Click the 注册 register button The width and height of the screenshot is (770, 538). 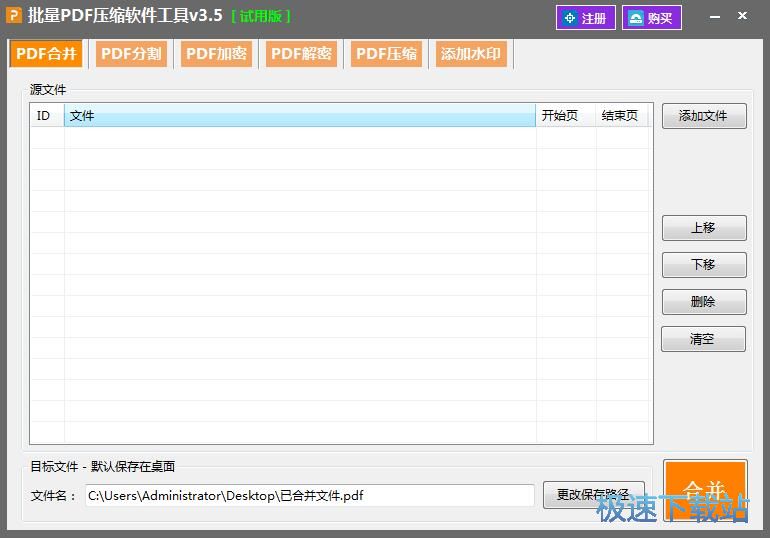coord(585,18)
